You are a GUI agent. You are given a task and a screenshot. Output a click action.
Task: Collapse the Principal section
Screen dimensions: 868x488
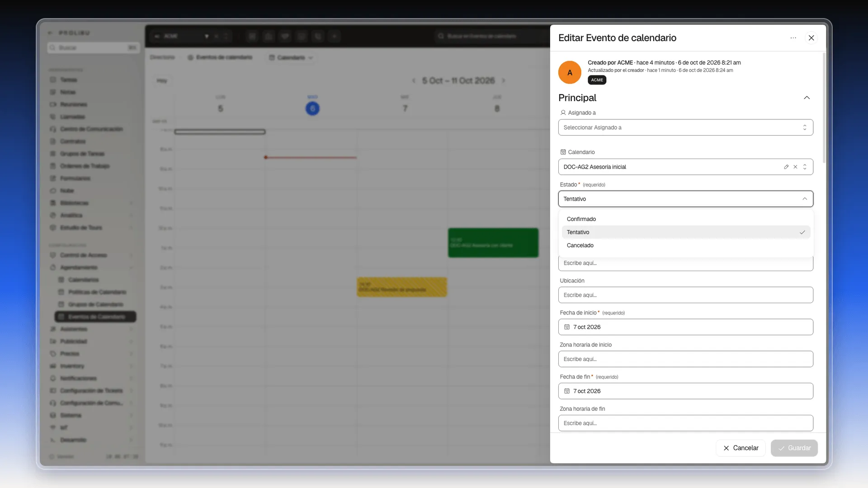point(807,98)
